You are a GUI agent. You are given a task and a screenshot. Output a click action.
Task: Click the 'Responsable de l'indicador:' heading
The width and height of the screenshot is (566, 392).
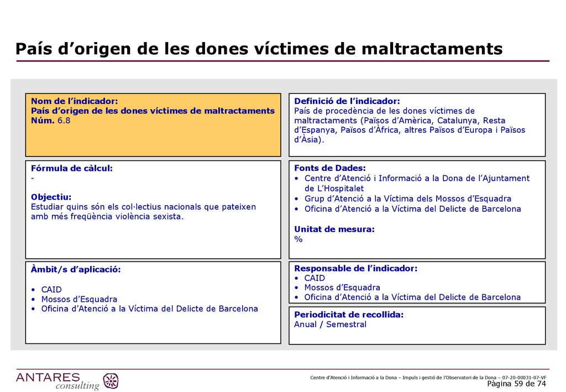point(355,269)
